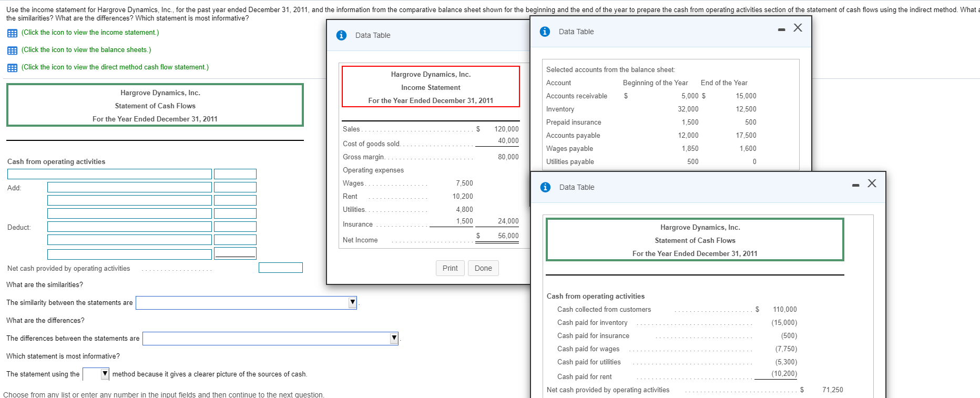The height and width of the screenshot is (398, 980).
Task: Click the Inventory end of year value 12,500
Action: pyautogui.click(x=746, y=109)
